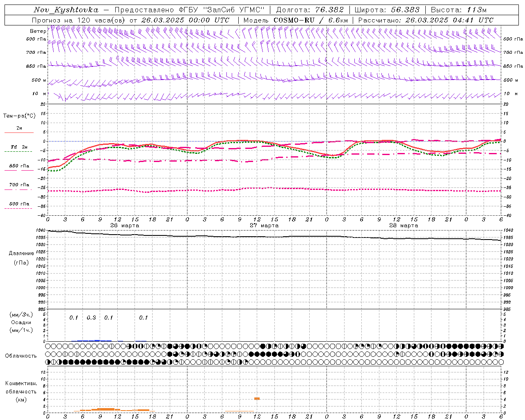Click the (км) unit under convective cloudiness
Viewport: 525px width, 420px height.
(x=21, y=399)
